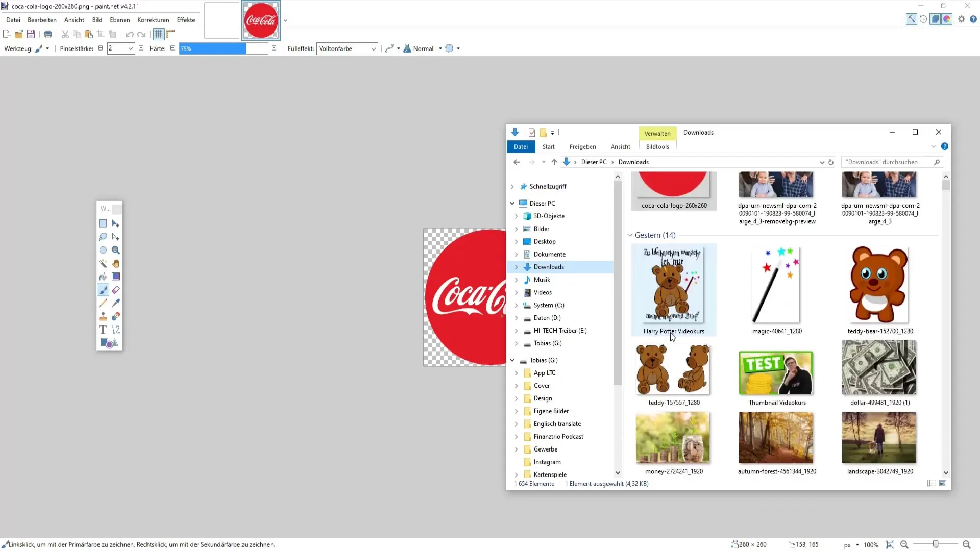Select the Shapes tool
The image size is (980, 551).
109,343
